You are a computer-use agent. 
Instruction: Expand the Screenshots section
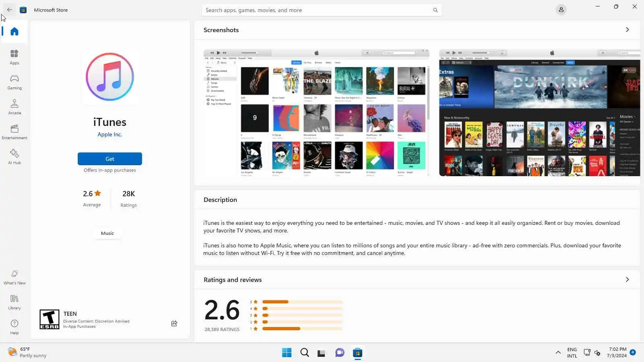627,30
